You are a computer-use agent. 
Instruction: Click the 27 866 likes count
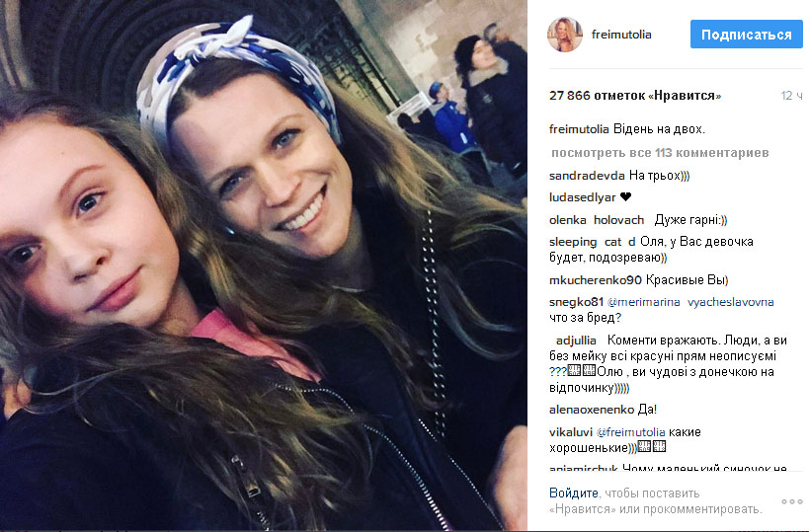pos(635,96)
